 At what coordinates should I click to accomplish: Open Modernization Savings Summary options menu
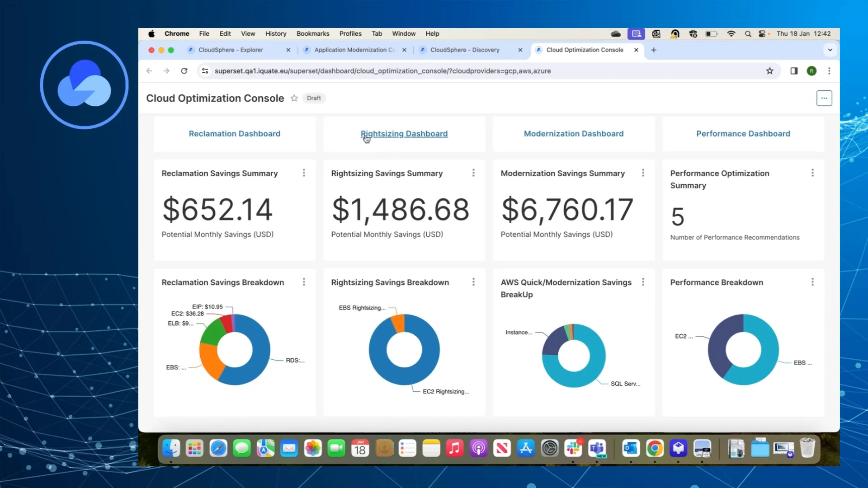point(643,173)
